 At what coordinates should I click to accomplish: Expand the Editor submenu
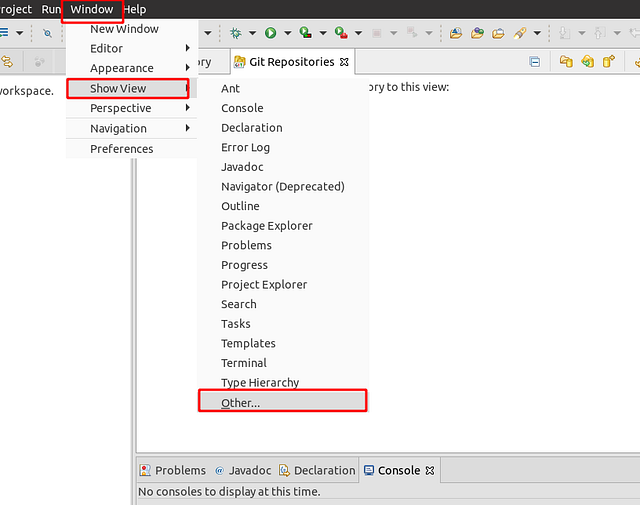[131, 49]
